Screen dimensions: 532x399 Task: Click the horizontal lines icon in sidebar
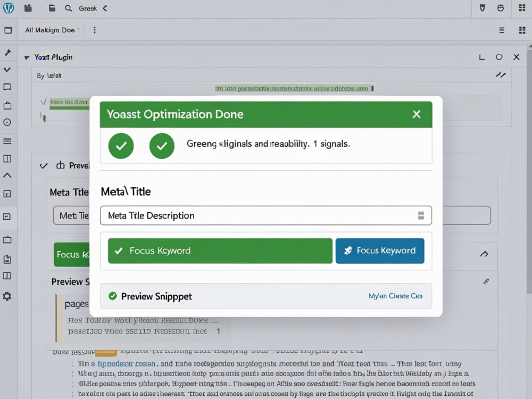7,141
